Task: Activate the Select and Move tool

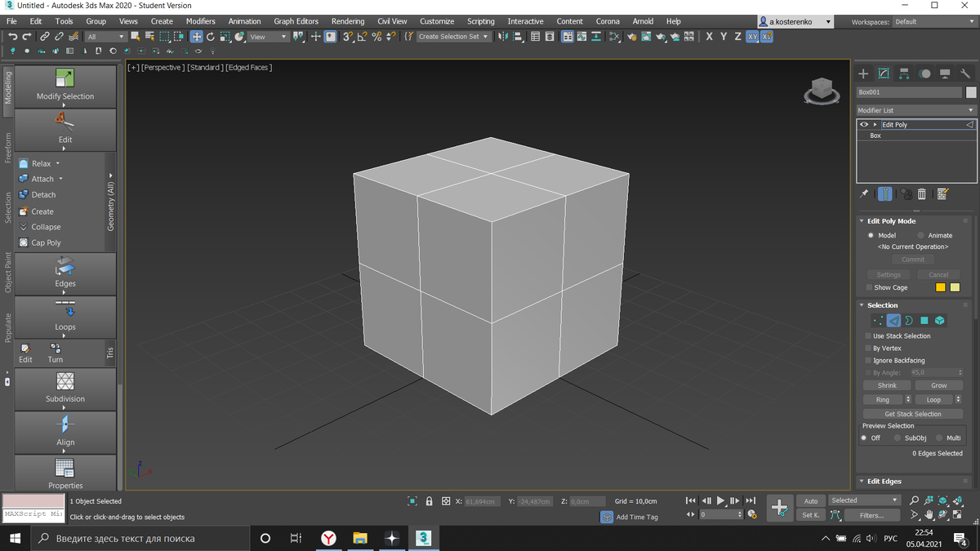Action: (x=197, y=37)
